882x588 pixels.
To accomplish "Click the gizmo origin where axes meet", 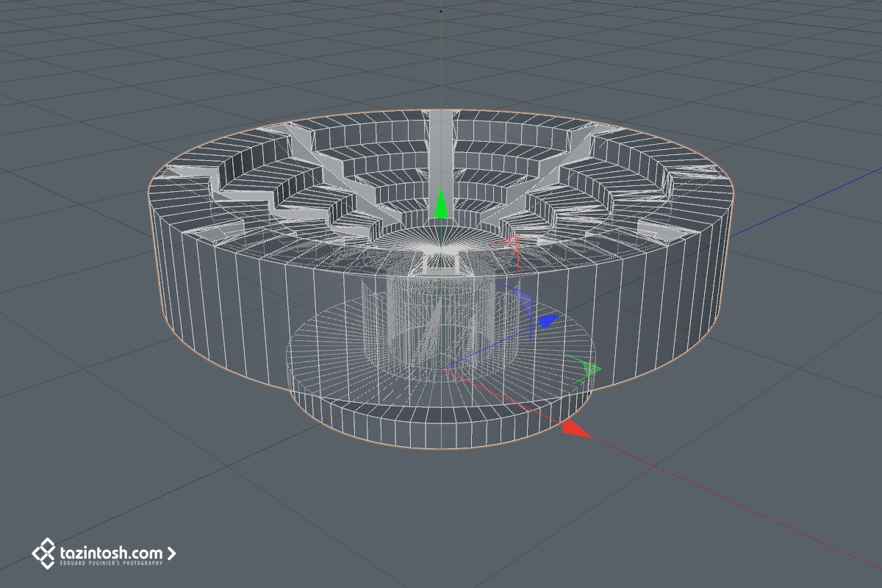I will coord(441,370).
